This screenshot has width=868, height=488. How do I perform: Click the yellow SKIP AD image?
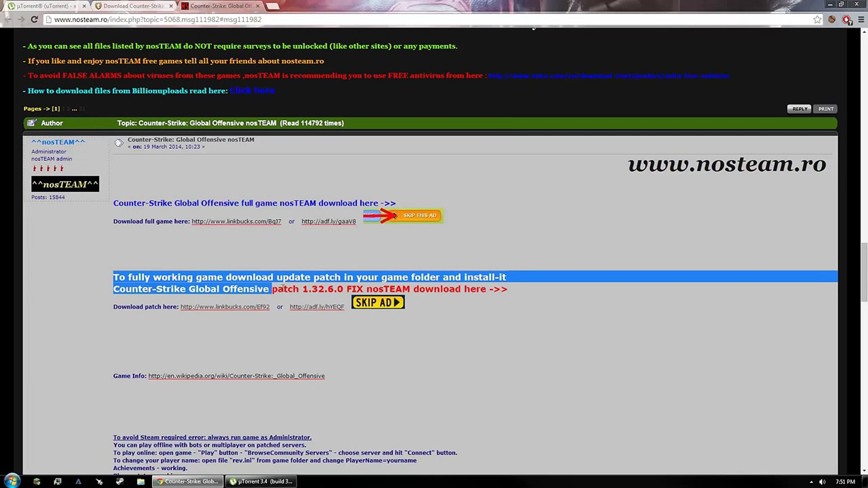pos(378,302)
